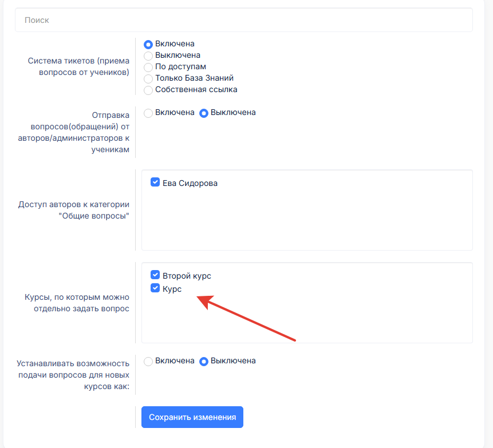Viewport: 493px width, 448px height.
Task: Select Включена for the ticket system
Action: [148, 44]
